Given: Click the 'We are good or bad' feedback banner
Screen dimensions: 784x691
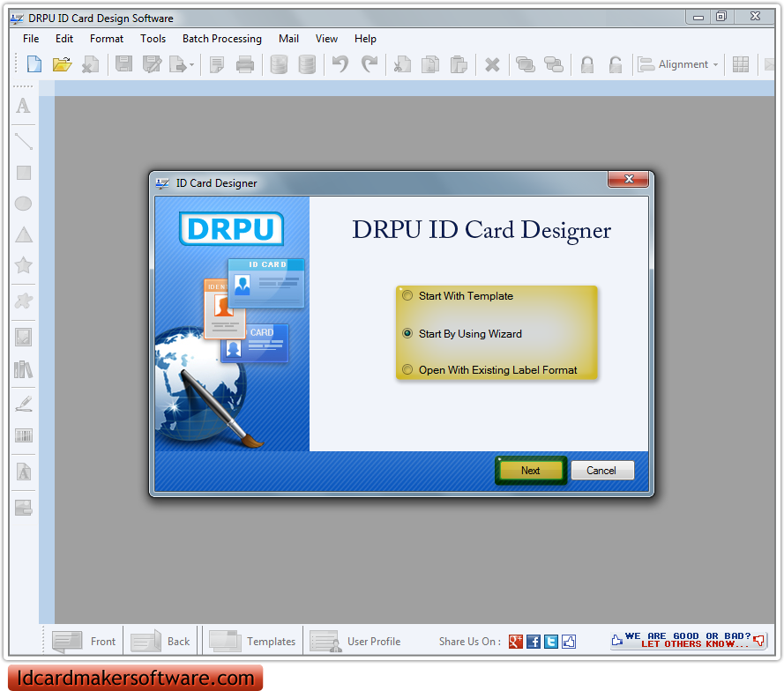Looking at the screenshot, I should tap(688, 640).
